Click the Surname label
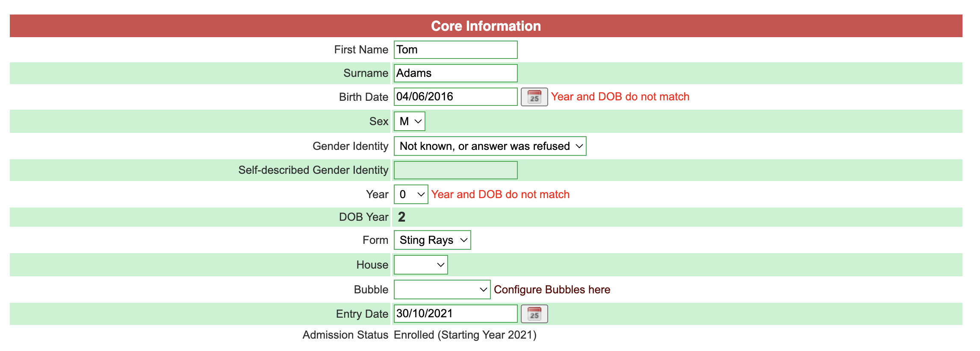 (366, 73)
